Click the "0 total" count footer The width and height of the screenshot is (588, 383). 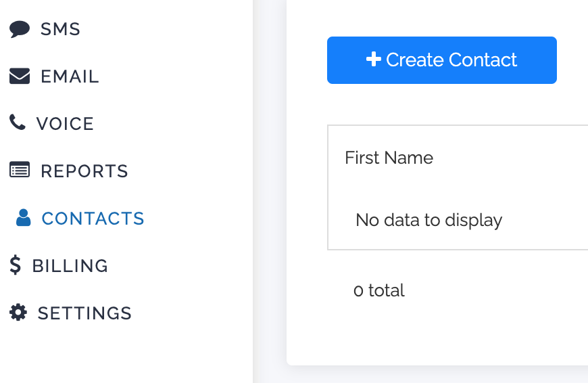tap(379, 290)
